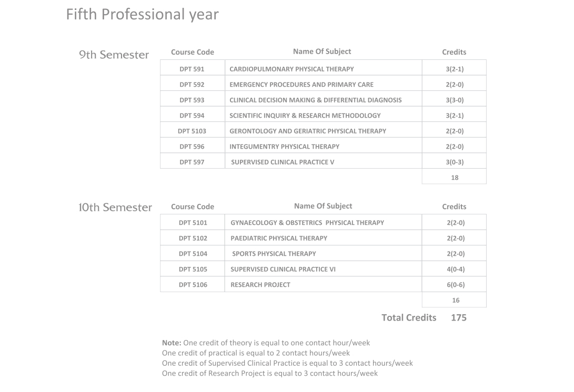This screenshot has height=392, width=574.
Task: Select the Research Project subject
Action: pyautogui.click(x=260, y=285)
